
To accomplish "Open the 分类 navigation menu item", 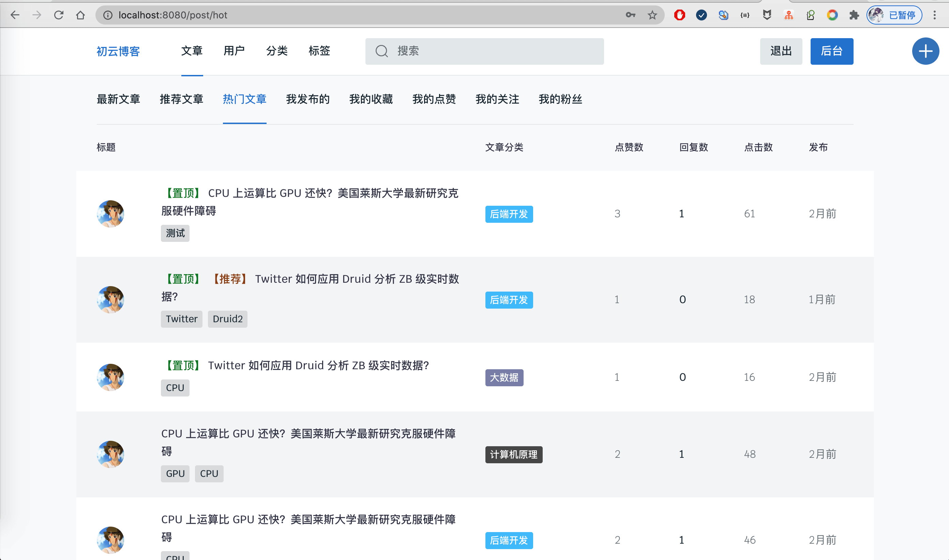I will 277,51.
